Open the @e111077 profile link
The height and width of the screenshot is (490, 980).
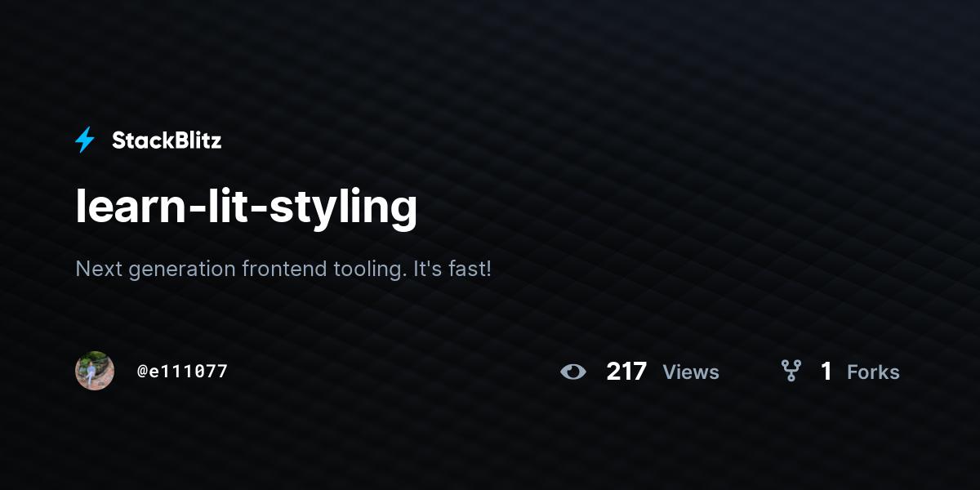point(182,371)
